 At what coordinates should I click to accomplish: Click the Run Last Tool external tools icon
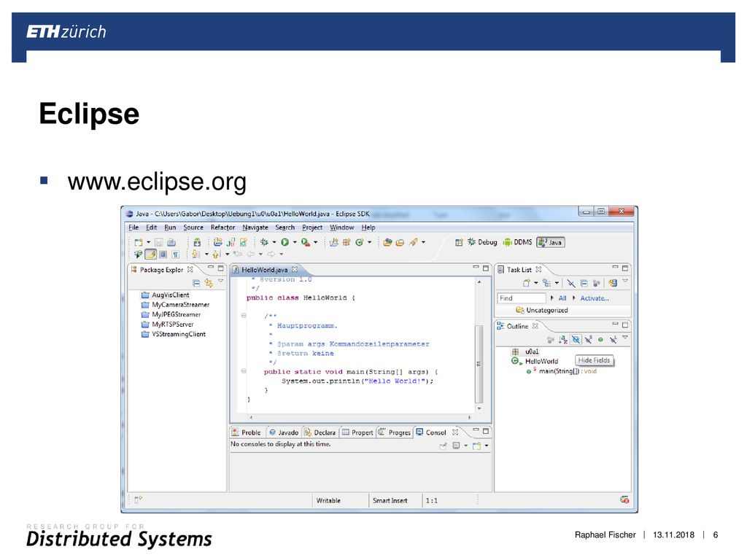306,242
